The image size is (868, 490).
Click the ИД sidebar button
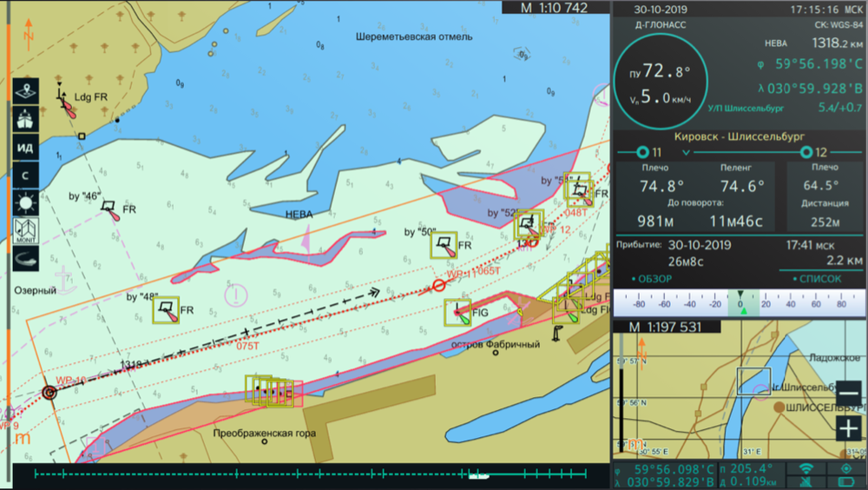[x=24, y=147]
